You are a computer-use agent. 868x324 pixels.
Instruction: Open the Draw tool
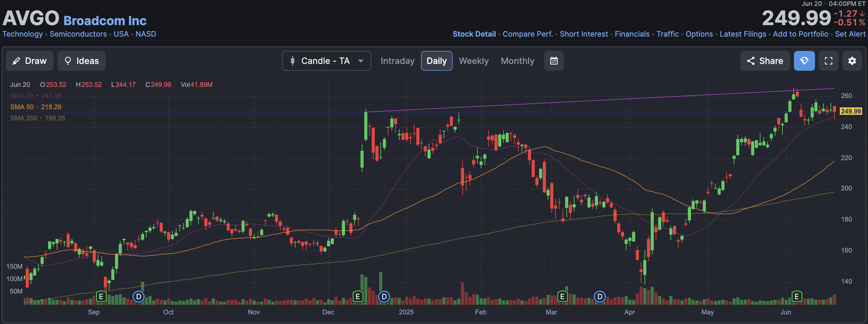point(30,61)
